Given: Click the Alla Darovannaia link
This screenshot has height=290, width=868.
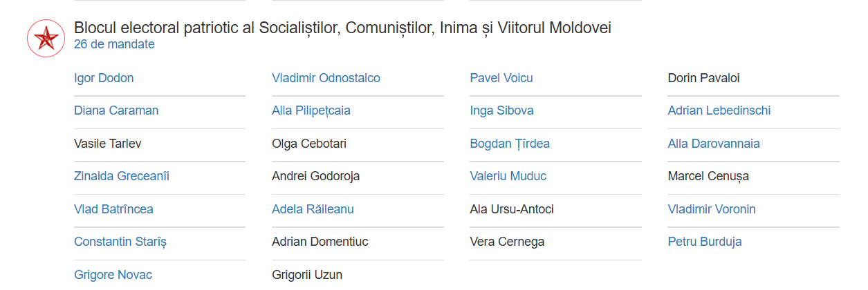Looking at the screenshot, I should [x=714, y=144].
